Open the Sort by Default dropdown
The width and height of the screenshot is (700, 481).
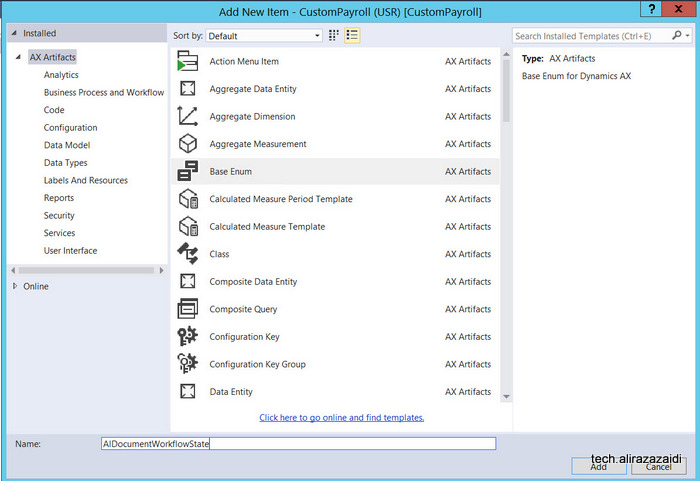[x=264, y=36]
